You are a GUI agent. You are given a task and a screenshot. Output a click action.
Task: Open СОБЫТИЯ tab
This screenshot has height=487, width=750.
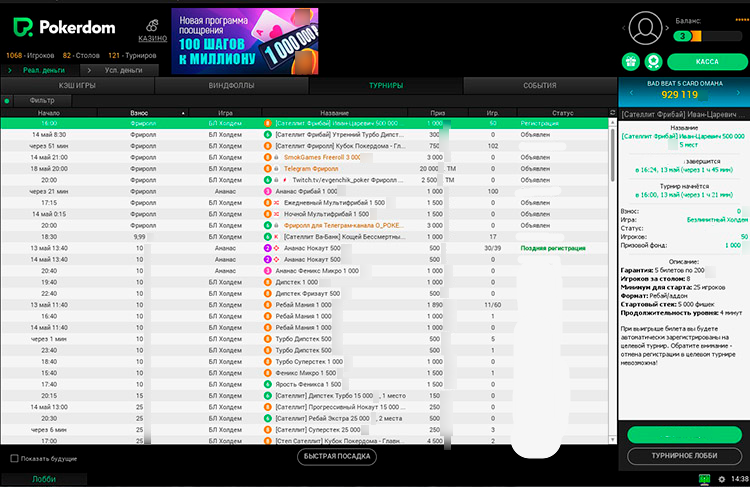pos(540,86)
